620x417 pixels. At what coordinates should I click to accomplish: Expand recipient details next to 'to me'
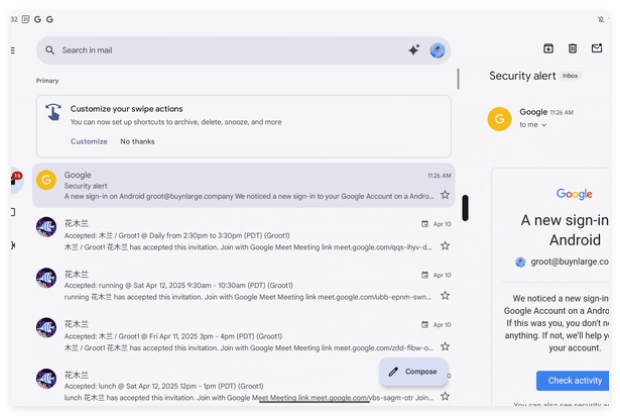pos(544,125)
